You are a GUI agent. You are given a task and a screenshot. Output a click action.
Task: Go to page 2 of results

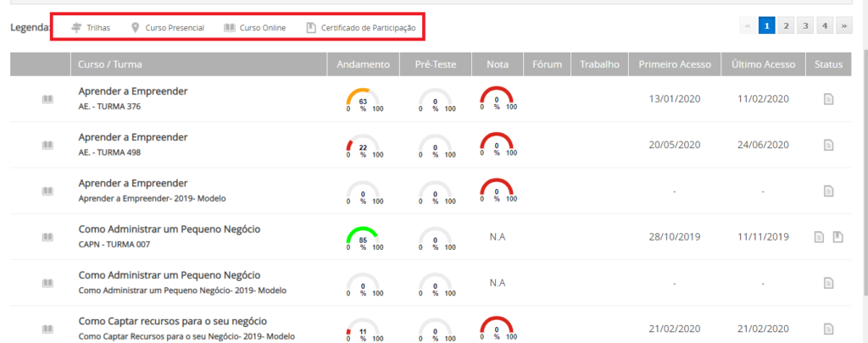(x=787, y=26)
